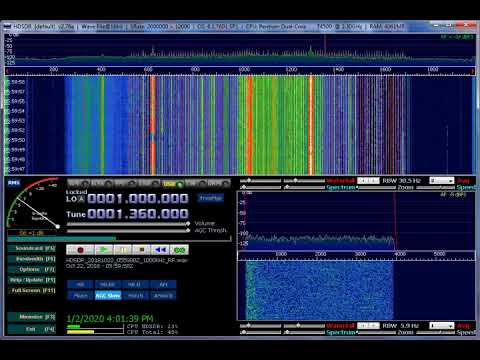Screen dimensions: 480x360
Task: Toggle the Notch filter button
Action: [x=135, y=296]
